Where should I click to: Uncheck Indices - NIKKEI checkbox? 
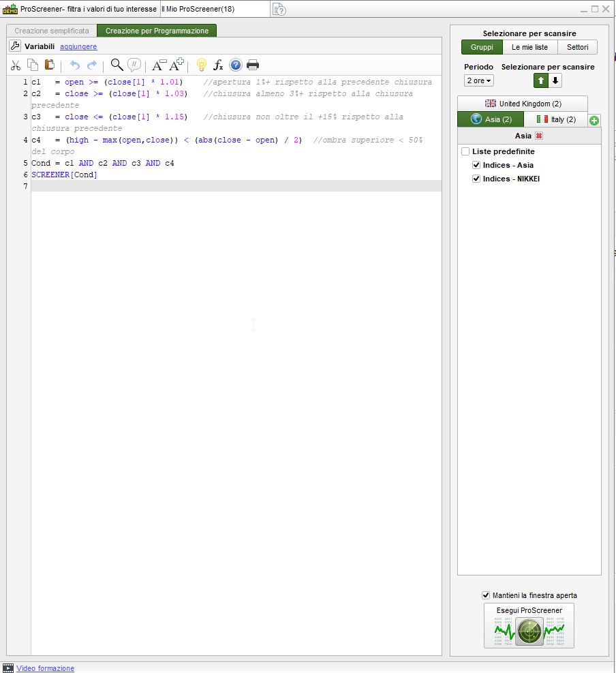476,179
